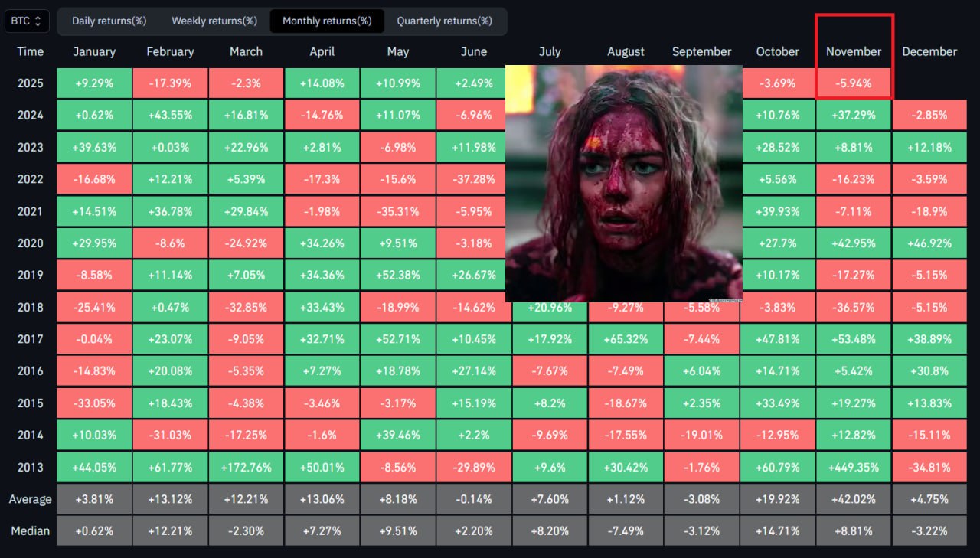Select the Median row label
980x558 pixels.
(x=31, y=530)
